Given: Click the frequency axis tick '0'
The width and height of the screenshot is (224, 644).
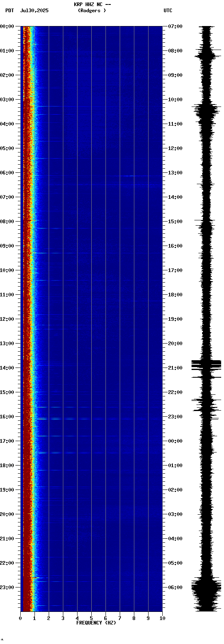Looking at the screenshot, I should point(20,618).
